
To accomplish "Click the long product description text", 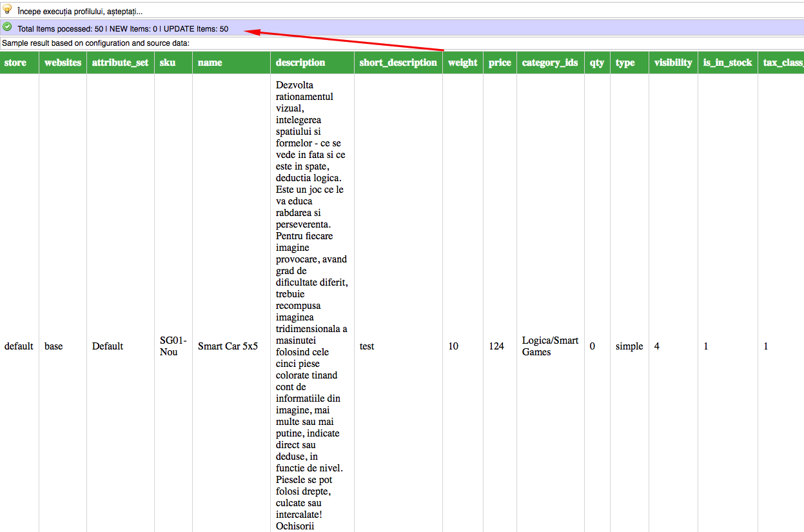I will 312,306.
